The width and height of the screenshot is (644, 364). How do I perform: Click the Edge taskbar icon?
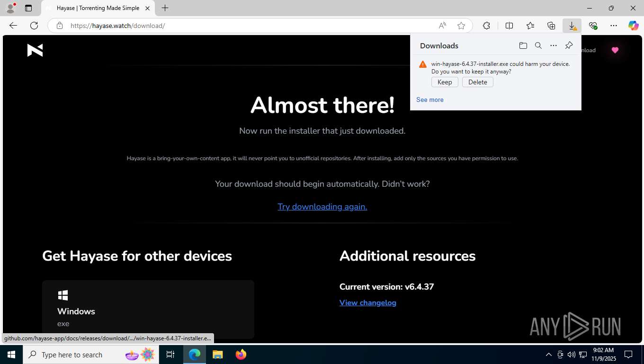195,355
